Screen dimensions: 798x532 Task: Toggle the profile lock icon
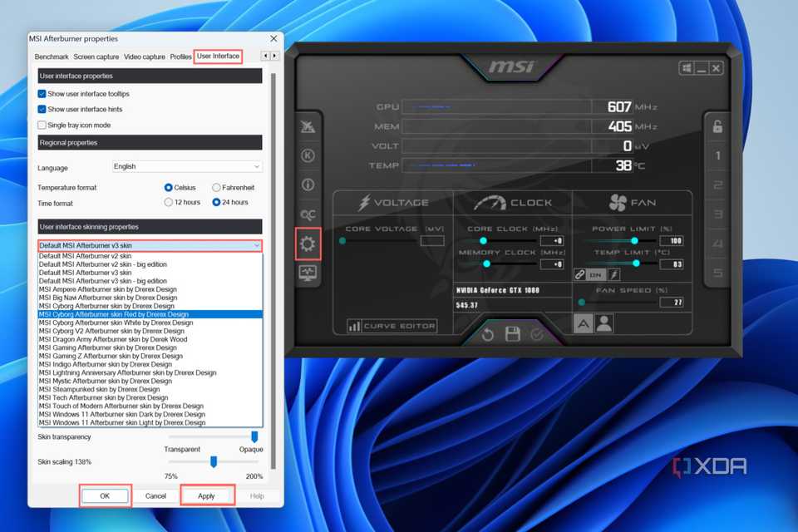(717, 126)
